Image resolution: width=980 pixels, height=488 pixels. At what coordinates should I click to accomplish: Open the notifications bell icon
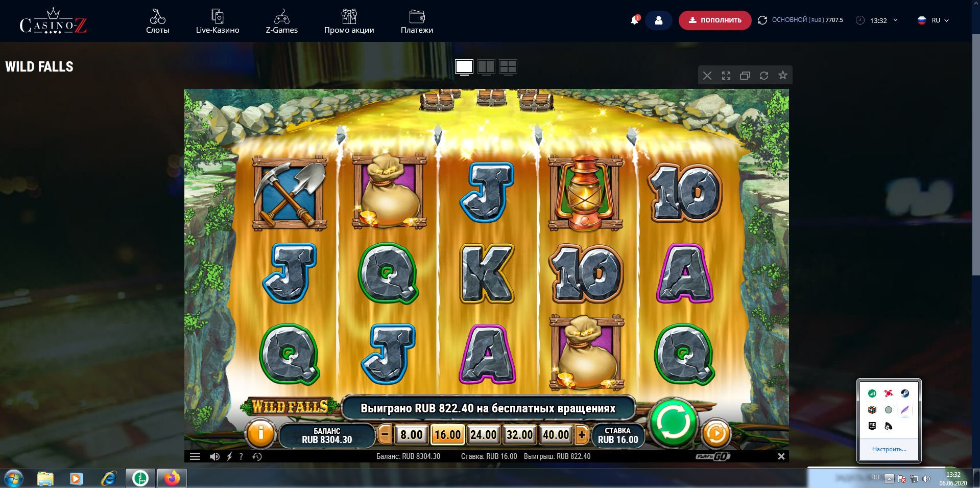pos(635,20)
